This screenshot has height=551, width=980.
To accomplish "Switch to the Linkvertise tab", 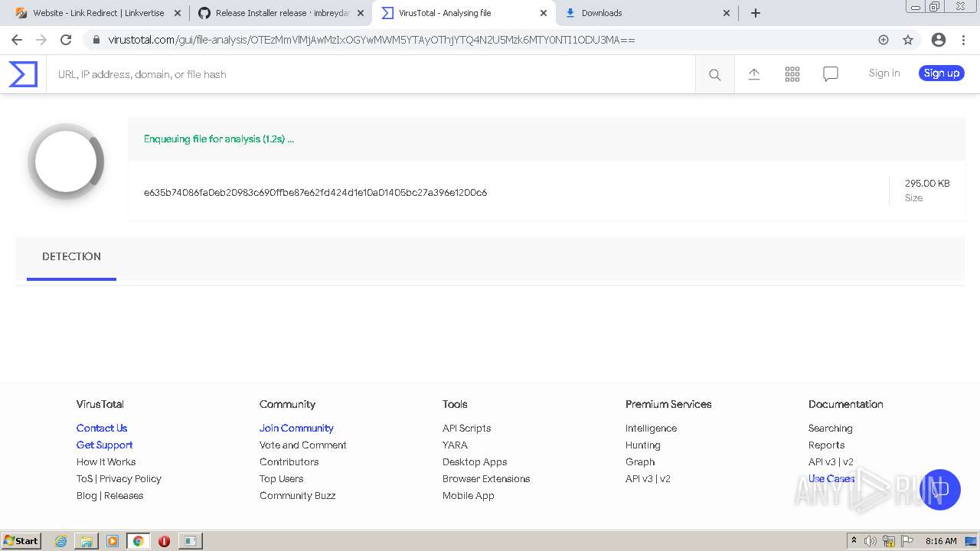I will [x=98, y=13].
